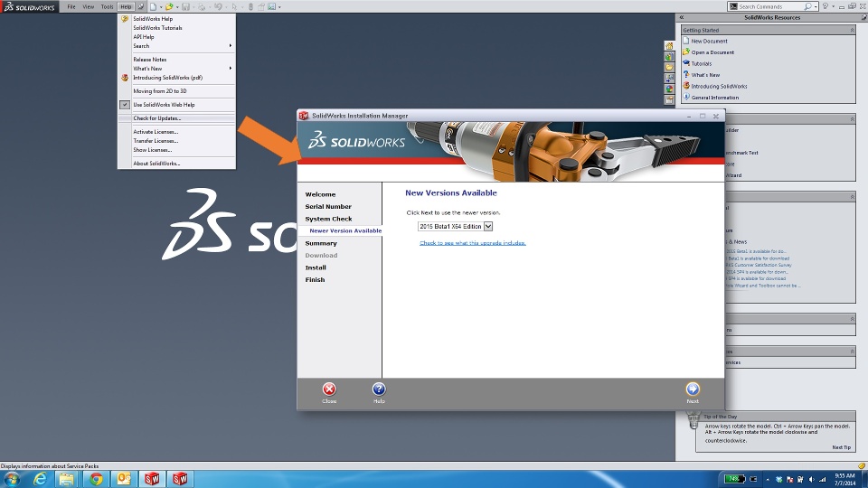Collapse the Getting Started section

(852, 30)
